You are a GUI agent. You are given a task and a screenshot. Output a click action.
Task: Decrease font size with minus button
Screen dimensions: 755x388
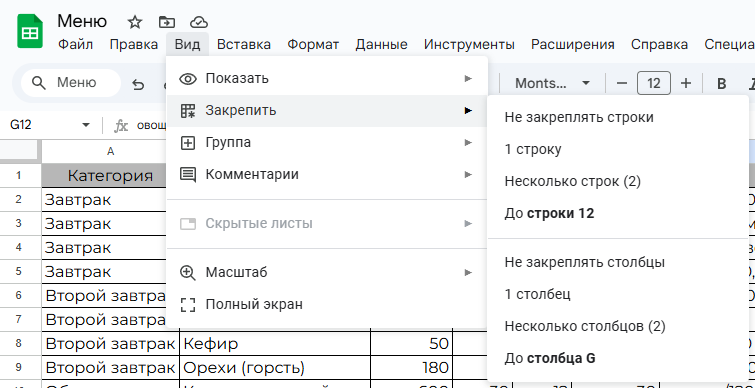(622, 83)
